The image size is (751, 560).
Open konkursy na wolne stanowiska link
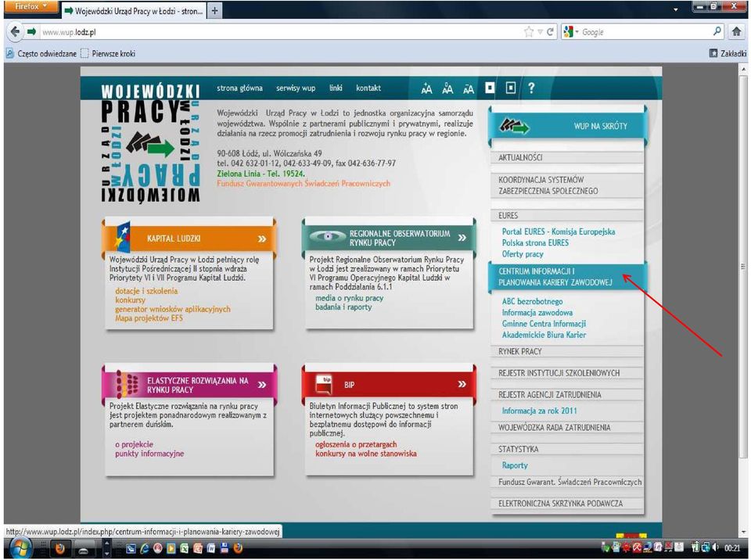tap(366, 453)
